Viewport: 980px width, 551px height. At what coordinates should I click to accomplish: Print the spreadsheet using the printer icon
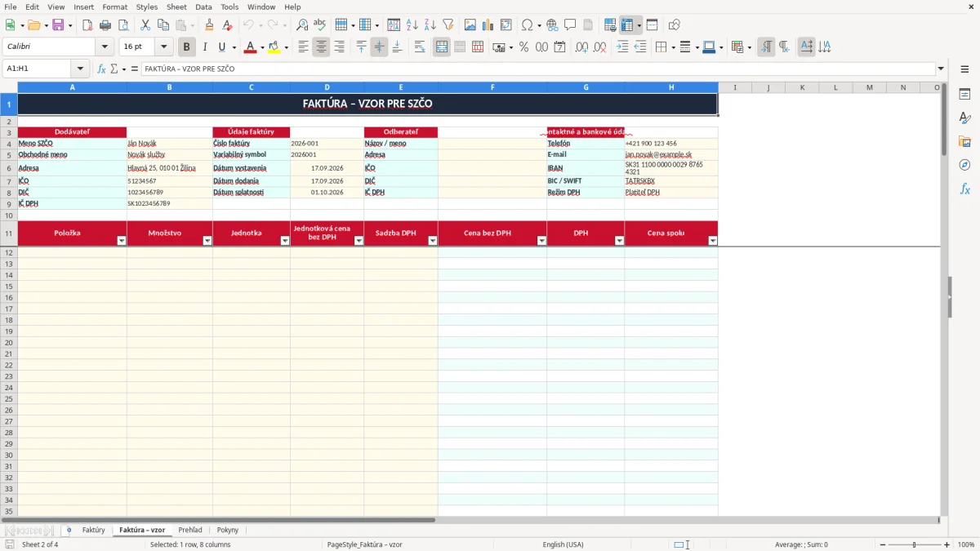pyautogui.click(x=105, y=25)
